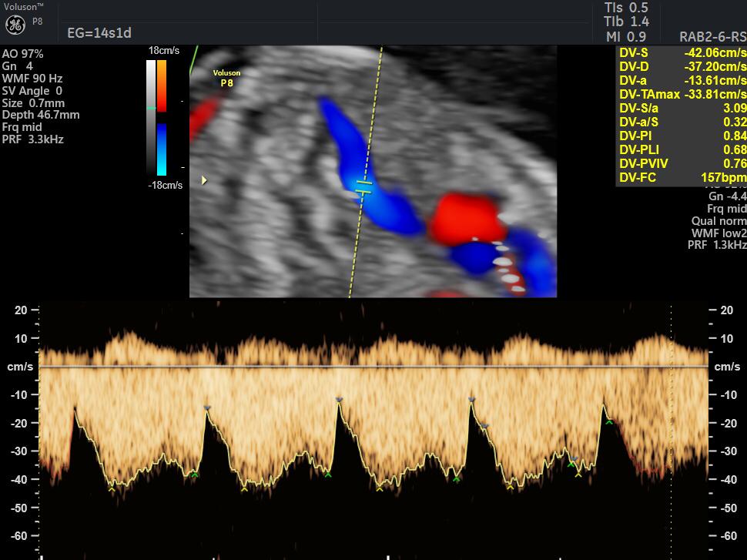The width and height of the screenshot is (747, 560).
Task: Click the red flow region in color image
Action: pyautogui.click(x=465, y=218)
